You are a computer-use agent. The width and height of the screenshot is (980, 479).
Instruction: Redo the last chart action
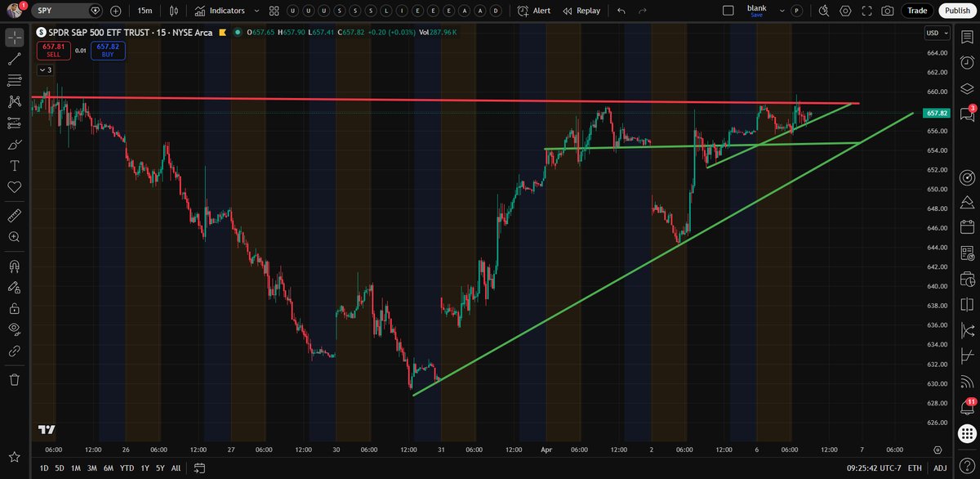tap(642, 11)
